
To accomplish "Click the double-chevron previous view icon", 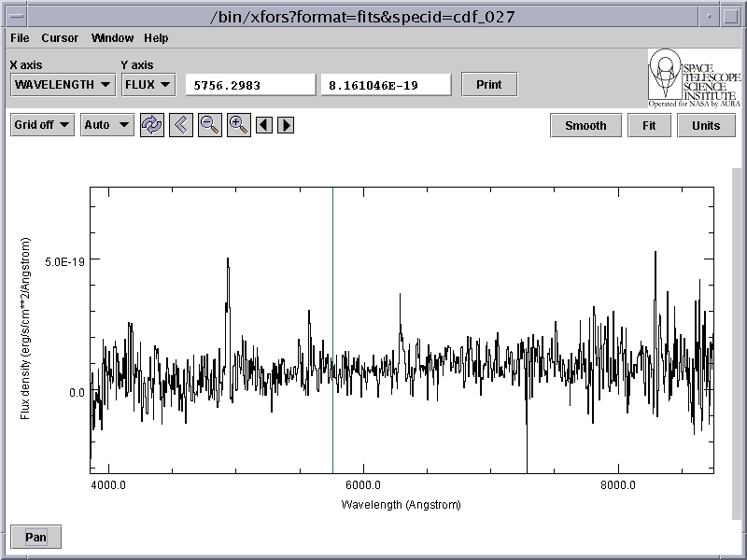I will click(x=181, y=125).
